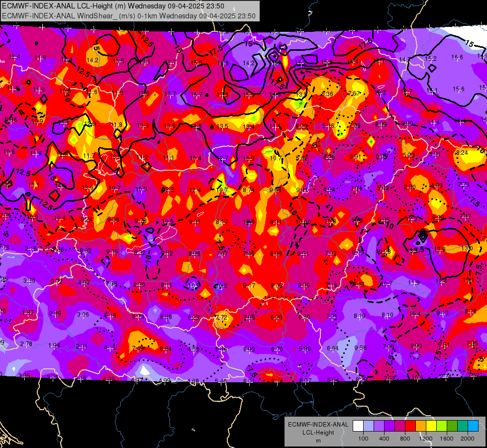
Task: Click the sky blue legend swatch
Action: point(473,426)
